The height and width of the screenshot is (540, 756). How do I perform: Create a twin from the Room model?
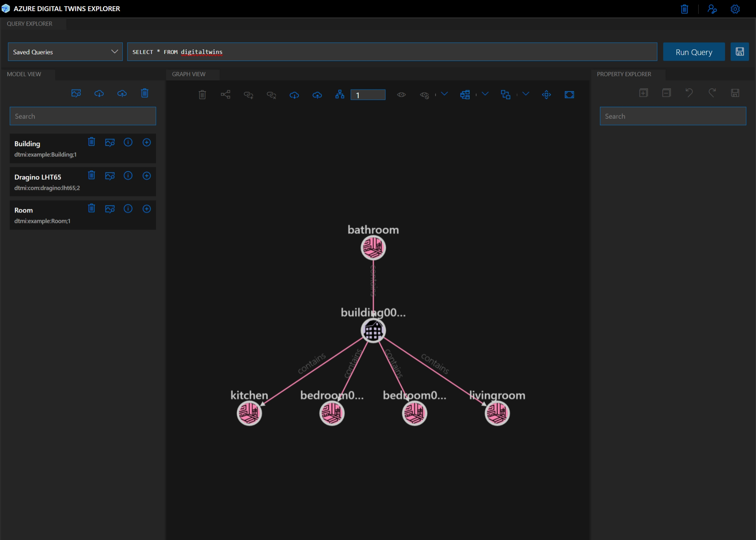pyautogui.click(x=146, y=209)
